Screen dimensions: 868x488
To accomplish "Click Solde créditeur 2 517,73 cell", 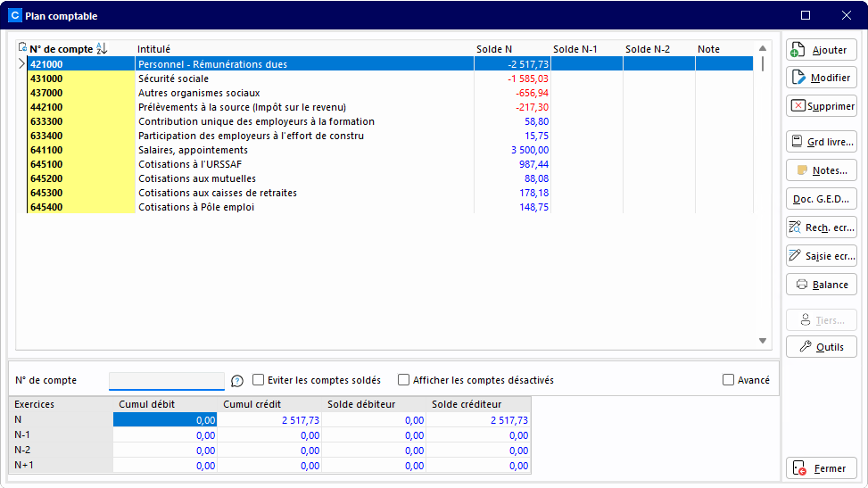I will coord(478,420).
